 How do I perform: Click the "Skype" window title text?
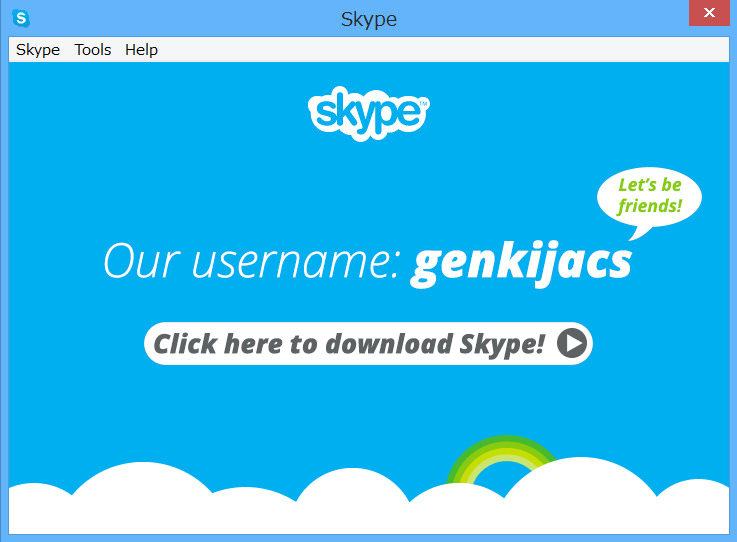tap(368, 19)
